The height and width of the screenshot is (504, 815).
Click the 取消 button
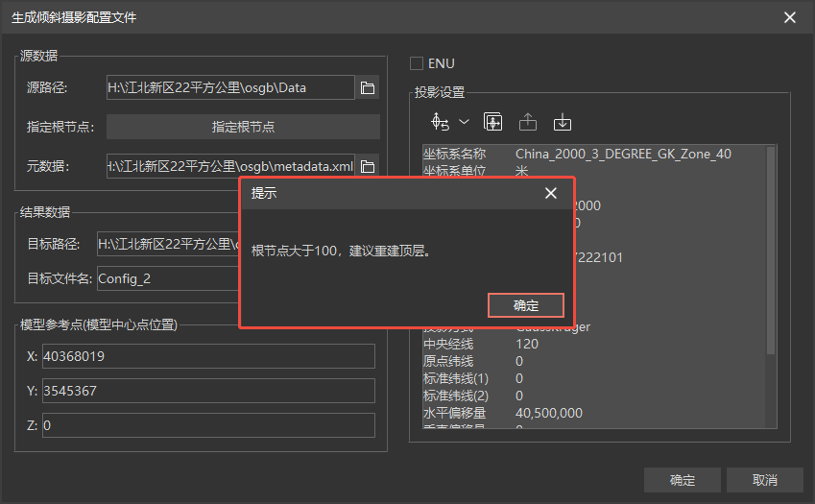(764, 480)
